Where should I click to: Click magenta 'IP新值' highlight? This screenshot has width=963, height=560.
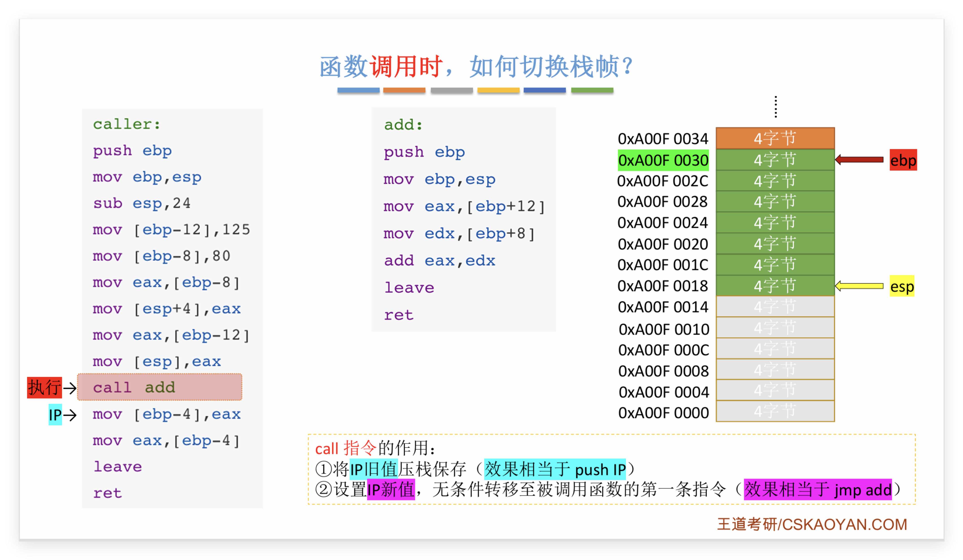click(391, 489)
